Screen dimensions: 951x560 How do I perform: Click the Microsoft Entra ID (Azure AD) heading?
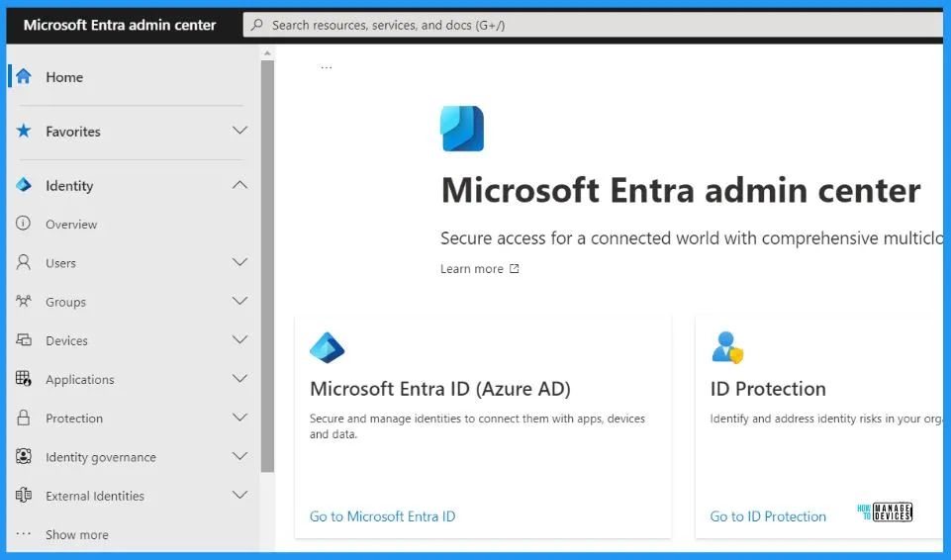[439, 389]
